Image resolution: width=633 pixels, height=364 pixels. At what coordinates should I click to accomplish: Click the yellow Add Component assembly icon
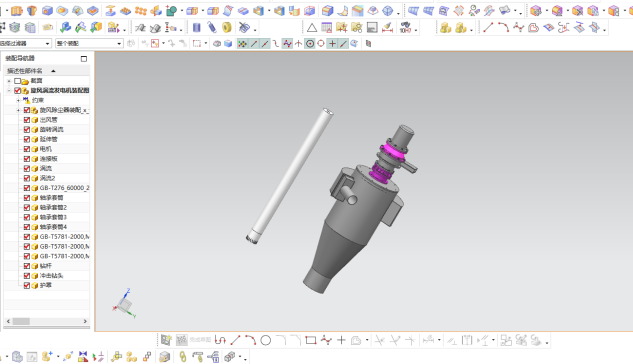(445, 27)
